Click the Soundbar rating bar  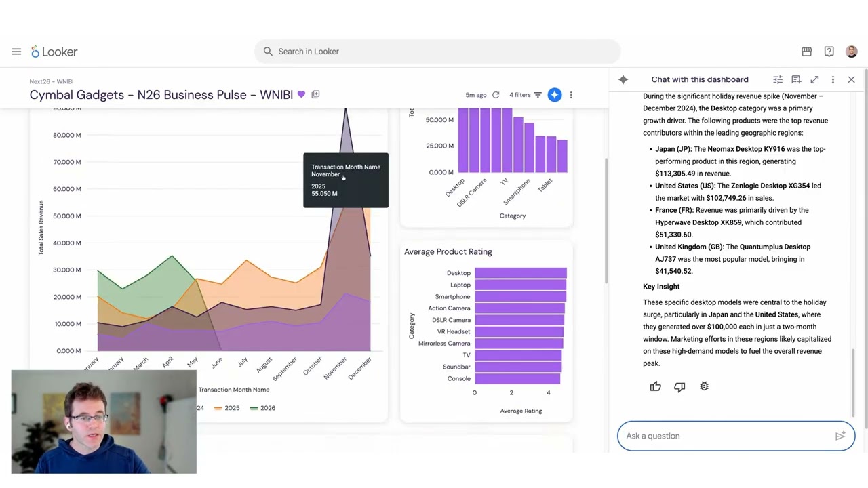pyautogui.click(x=518, y=367)
